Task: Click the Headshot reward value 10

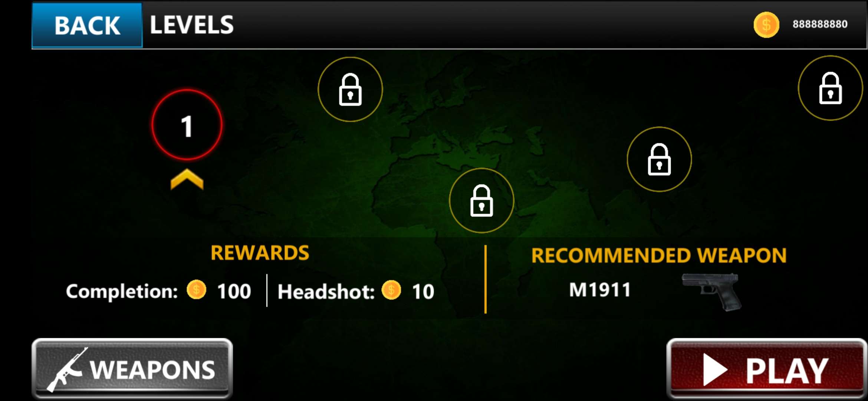Action: 423,292
